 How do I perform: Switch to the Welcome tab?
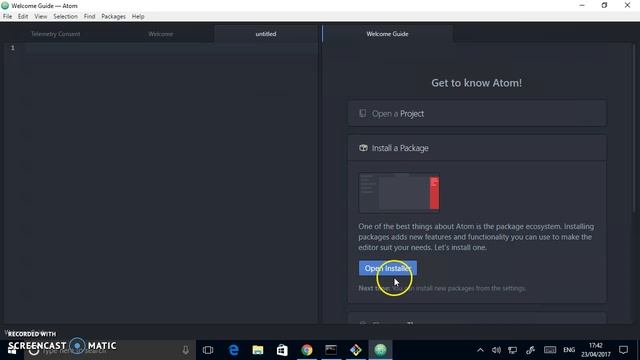click(160, 34)
